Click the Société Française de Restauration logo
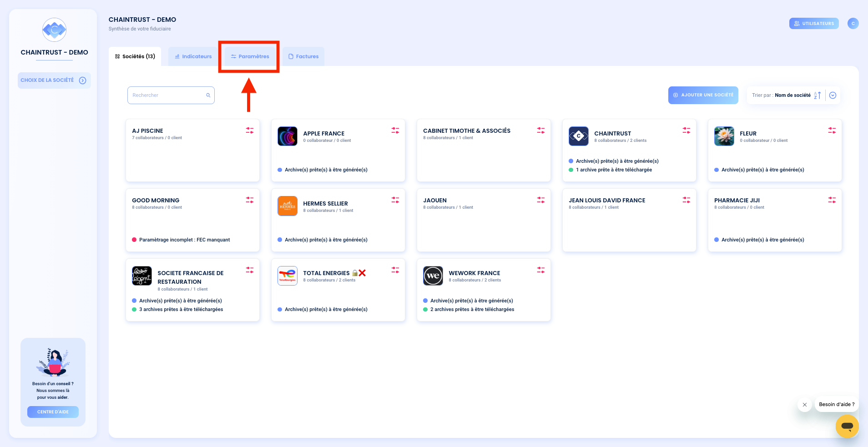 (142, 276)
